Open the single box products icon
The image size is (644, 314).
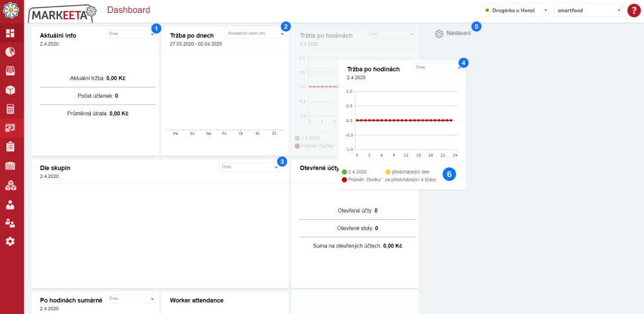click(x=10, y=90)
